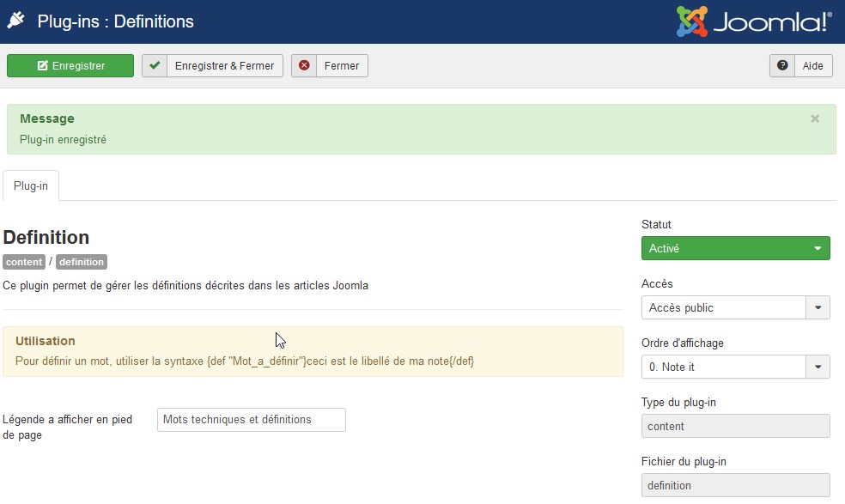845x504 pixels.
Task: Click the 'Statut' label
Action: (656, 225)
